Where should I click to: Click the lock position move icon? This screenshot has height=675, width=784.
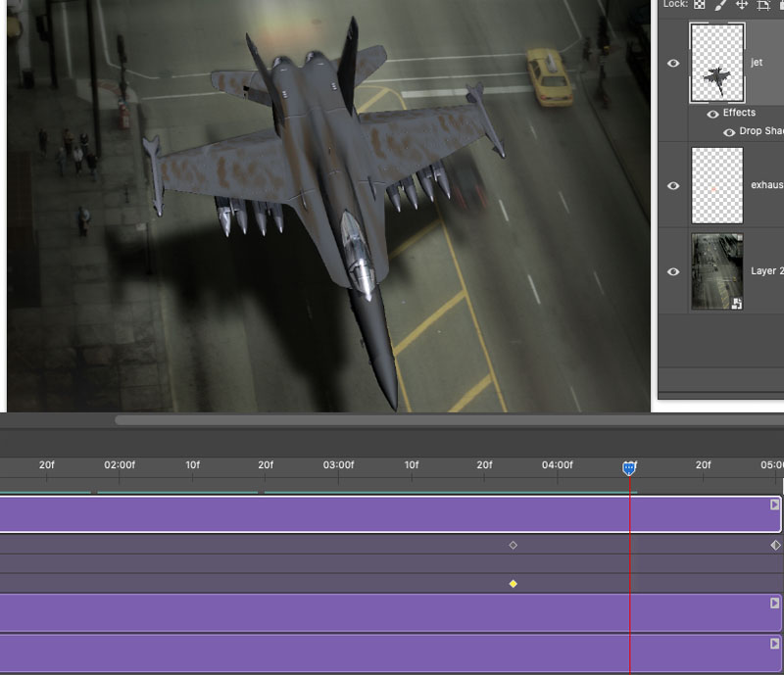point(742,5)
